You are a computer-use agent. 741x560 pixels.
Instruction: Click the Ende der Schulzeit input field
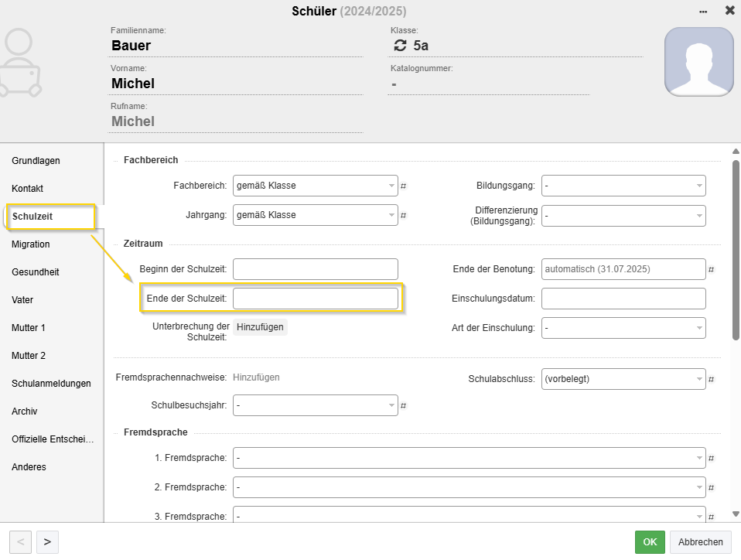point(316,299)
